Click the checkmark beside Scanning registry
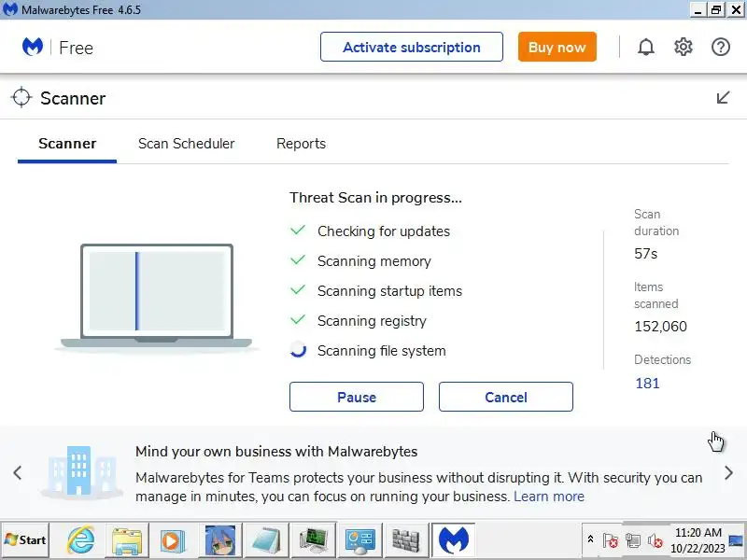The width and height of the screenshot is (747, 560). 298,319
